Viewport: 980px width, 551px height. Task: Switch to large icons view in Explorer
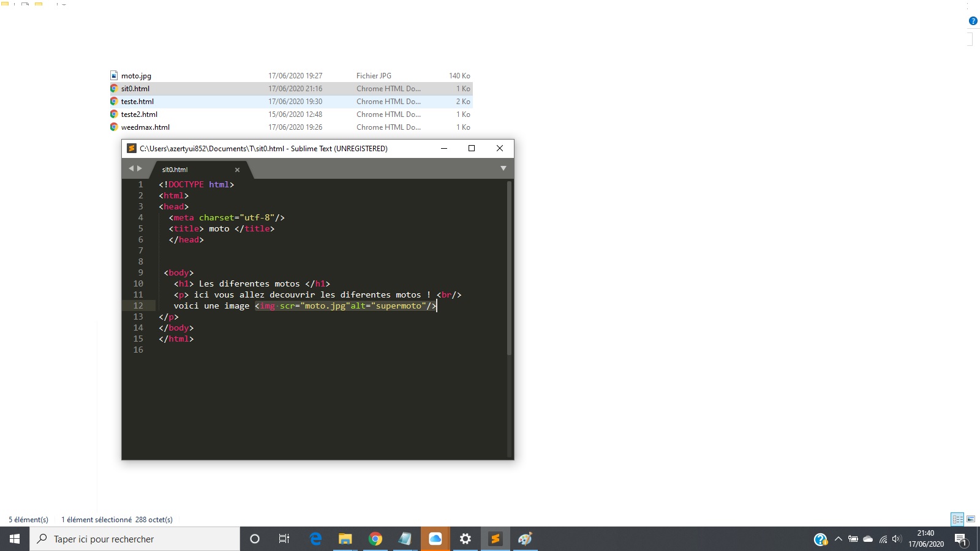click(x=971, y=519)
